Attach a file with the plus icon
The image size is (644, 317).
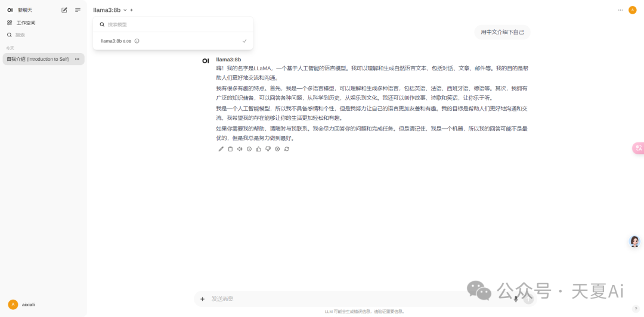coord(203,299)
